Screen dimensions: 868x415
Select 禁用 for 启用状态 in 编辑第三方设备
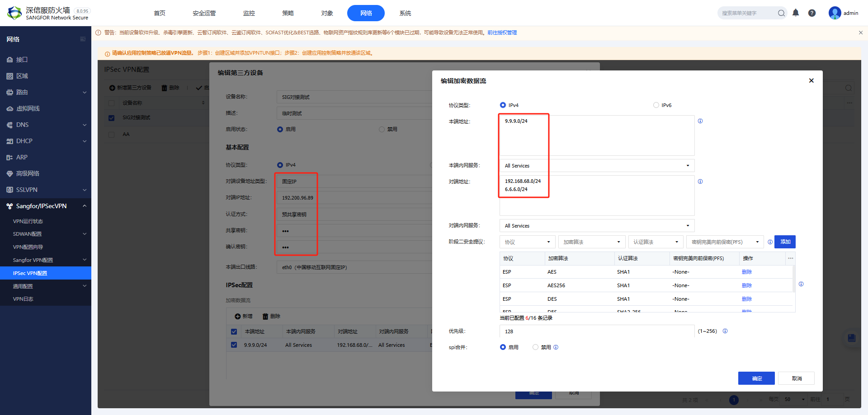(382, 129)
